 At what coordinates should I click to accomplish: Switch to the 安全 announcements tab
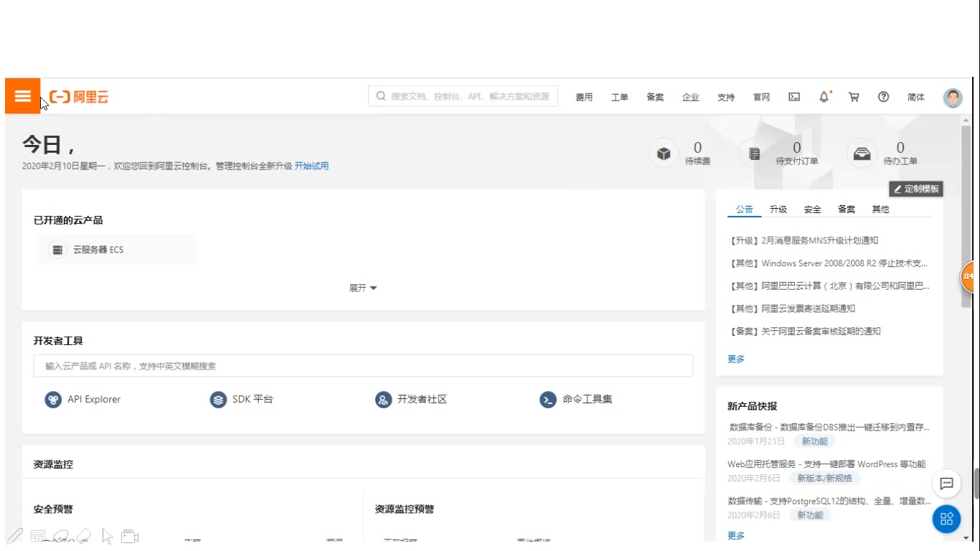coord(812,209)
